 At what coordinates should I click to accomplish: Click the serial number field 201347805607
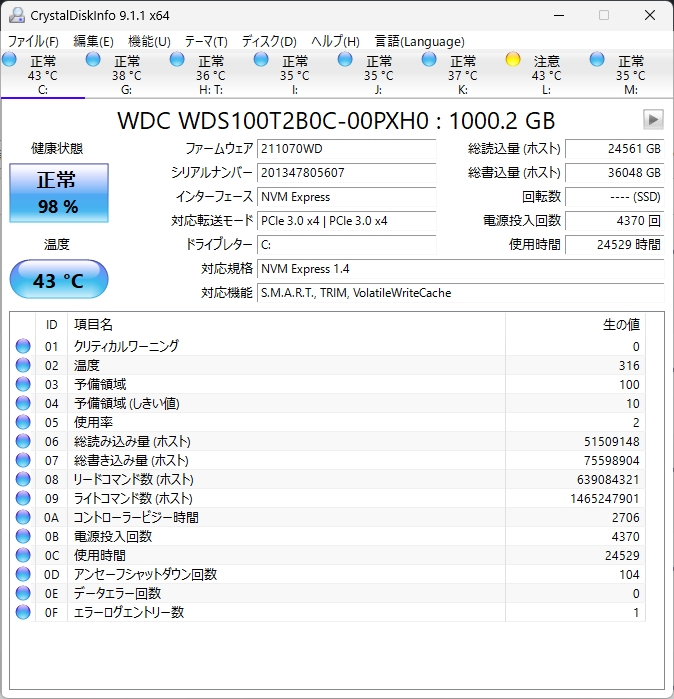pos(346,173)
